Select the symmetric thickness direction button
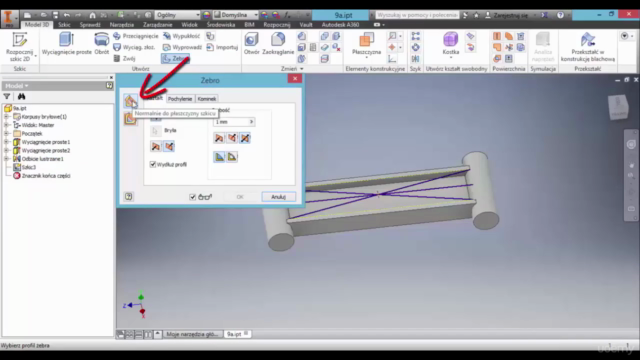The width and height of the screenshot is (640, 360). pyautogui.click(x=245, y=138)
